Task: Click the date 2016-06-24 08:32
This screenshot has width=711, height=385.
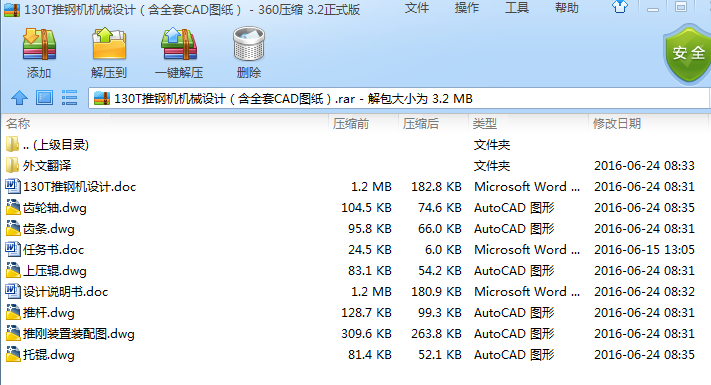Action: point(644,292)
